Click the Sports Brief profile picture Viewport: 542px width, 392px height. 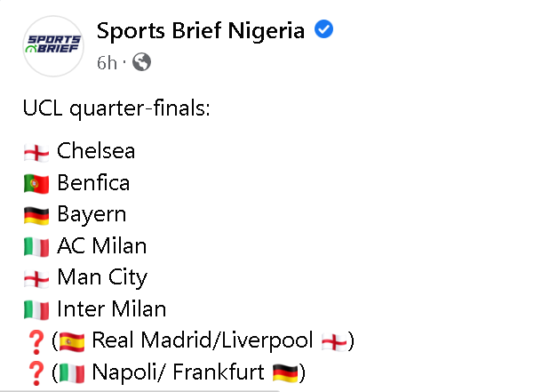point(55,45)
